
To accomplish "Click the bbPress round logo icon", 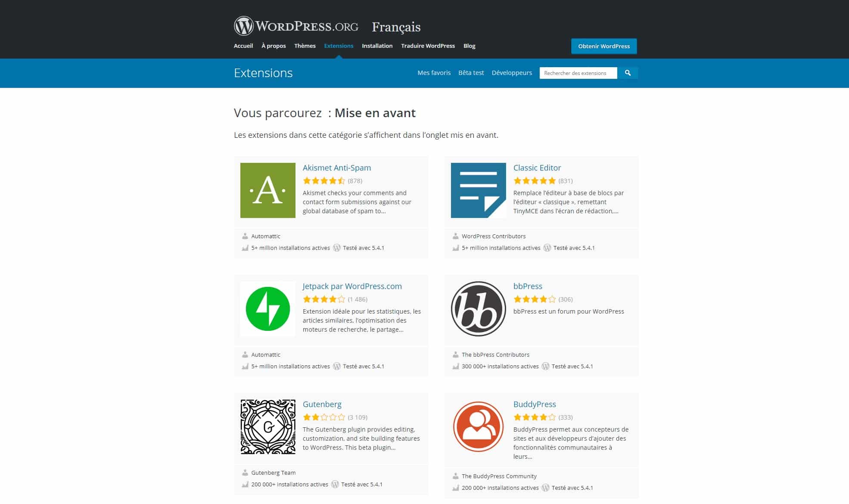I will 478,309.
